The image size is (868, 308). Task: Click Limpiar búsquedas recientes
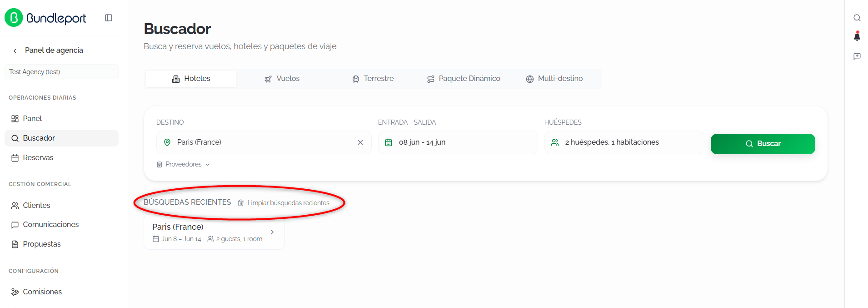click(x=288, y=203)
